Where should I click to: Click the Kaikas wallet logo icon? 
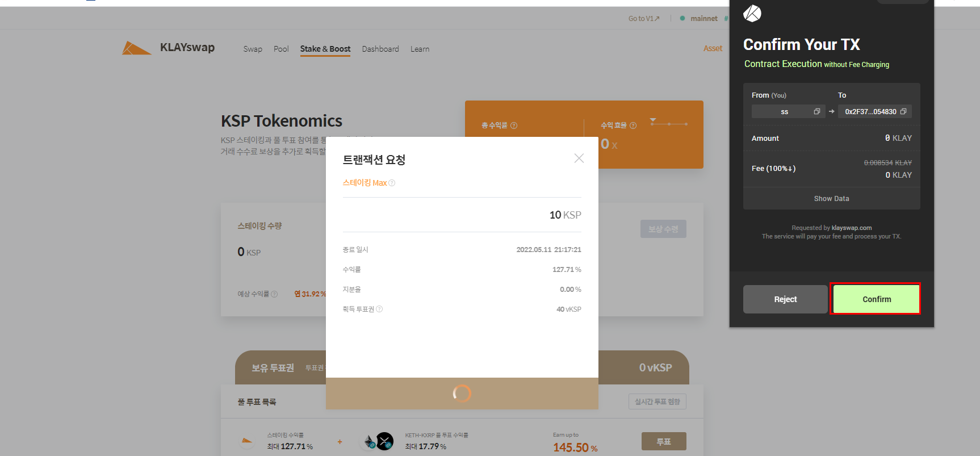coord(752,13)
